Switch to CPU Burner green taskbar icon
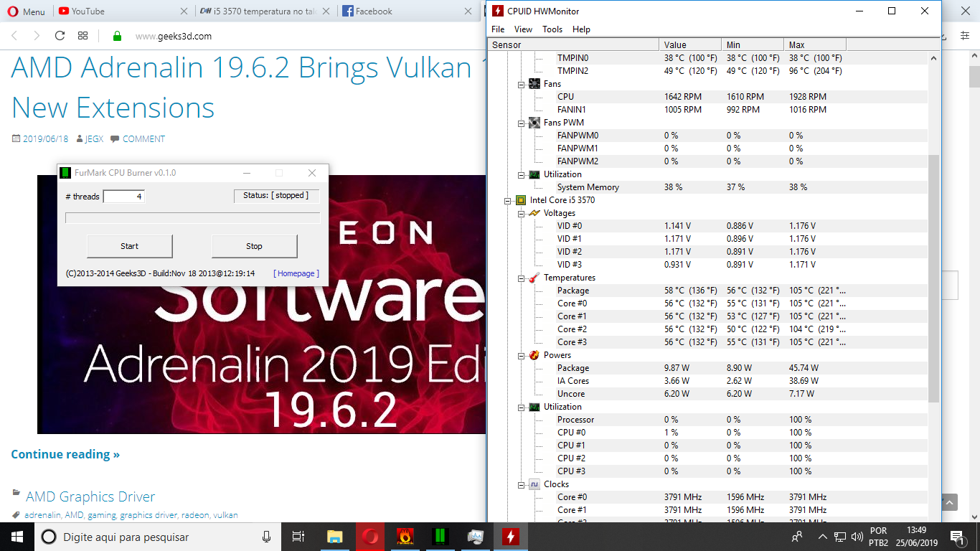 pos(440,537)
